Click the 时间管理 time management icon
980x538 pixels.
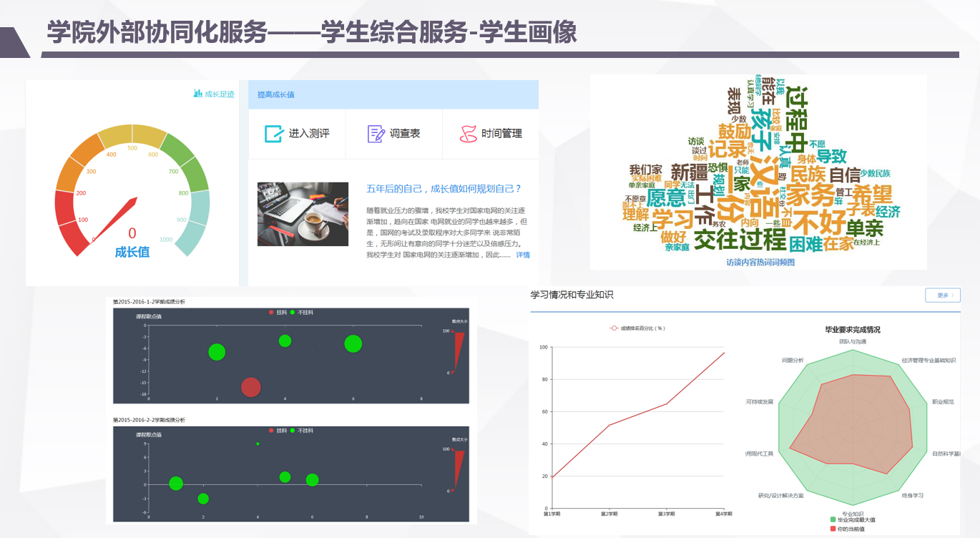coord(468,134)
